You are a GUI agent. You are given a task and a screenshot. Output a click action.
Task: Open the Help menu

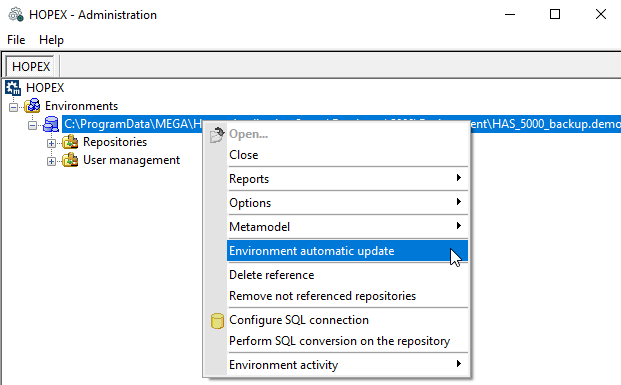click(51, 40)
